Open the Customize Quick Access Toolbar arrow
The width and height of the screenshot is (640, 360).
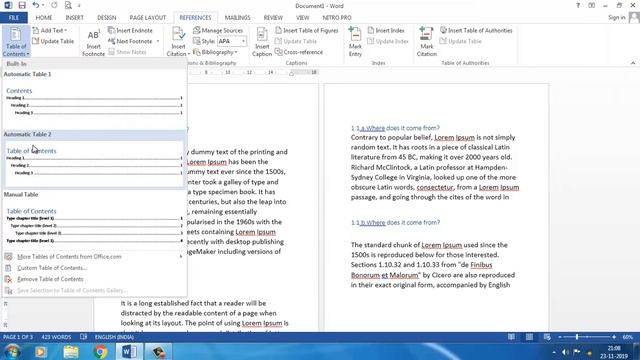(79, 6)
